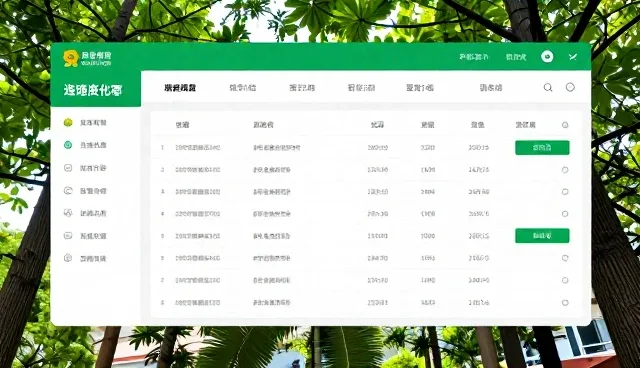Click row 8's second column name cell
The height and width of the screenshot is (368, 640).
point(272,303)
